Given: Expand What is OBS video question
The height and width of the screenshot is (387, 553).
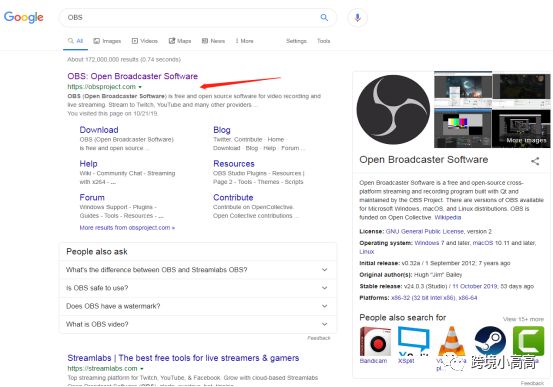Looking at the screenshot, I should point(198,324).
